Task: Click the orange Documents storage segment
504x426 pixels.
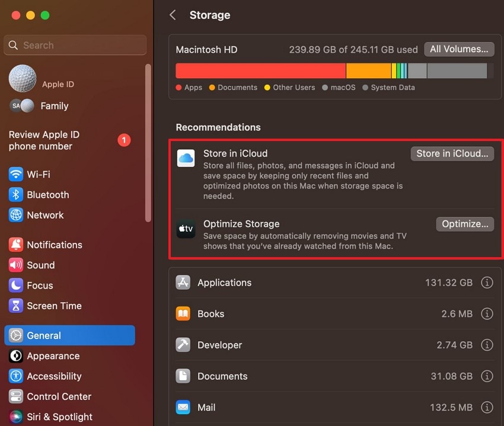Action: [369, 71]
